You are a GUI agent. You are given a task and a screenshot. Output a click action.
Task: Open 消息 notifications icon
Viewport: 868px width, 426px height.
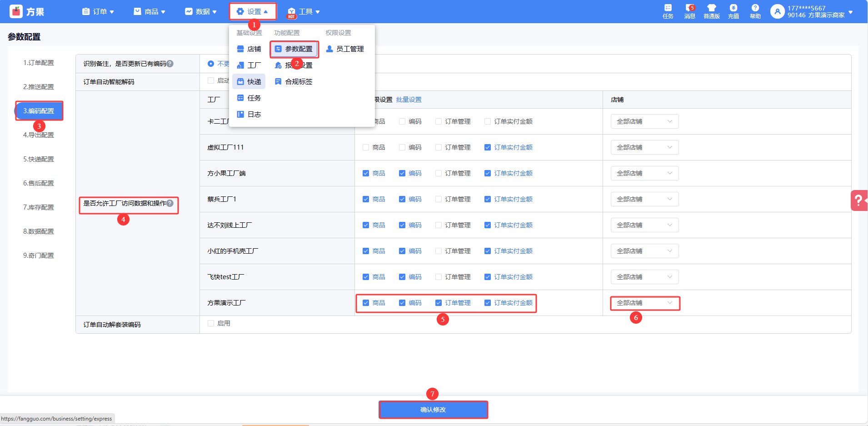pos(689,11)
